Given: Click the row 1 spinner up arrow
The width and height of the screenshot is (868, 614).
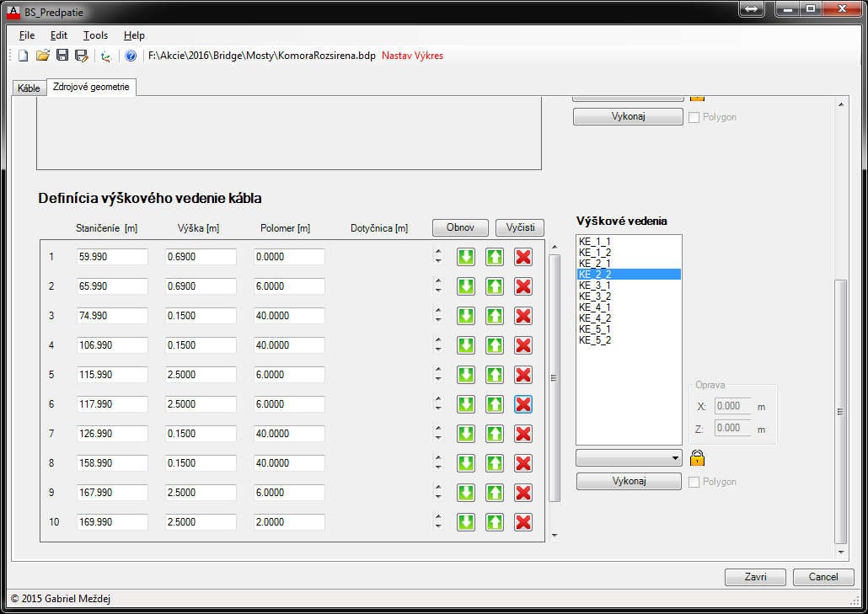Looking at the screenshot, I should 438,251.
